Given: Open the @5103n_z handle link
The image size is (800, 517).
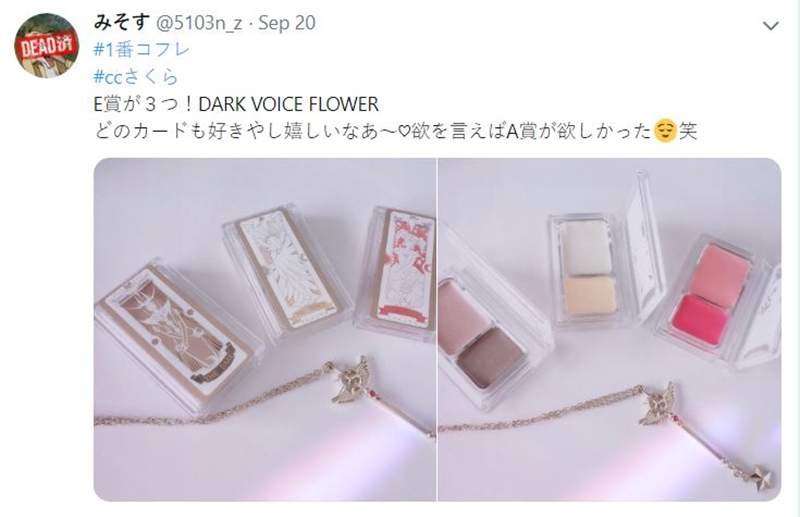Looking at the screenshot, I should click(x=198, y=23).
